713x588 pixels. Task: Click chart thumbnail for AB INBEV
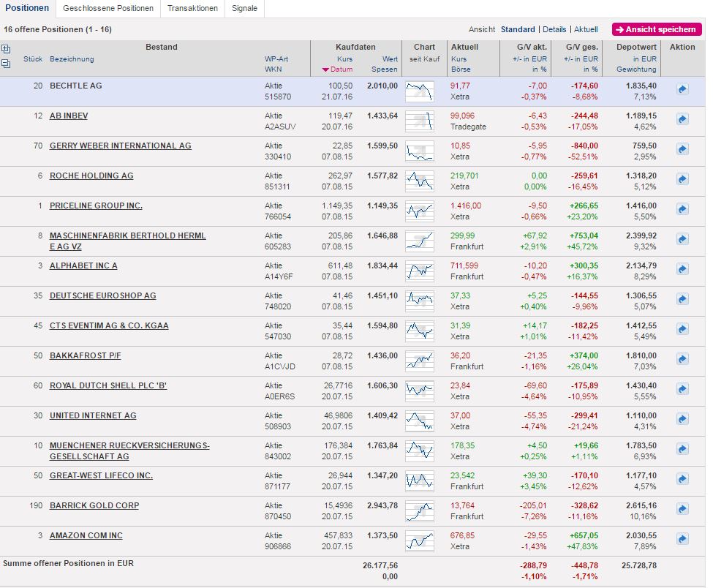[x=420, y=121]
